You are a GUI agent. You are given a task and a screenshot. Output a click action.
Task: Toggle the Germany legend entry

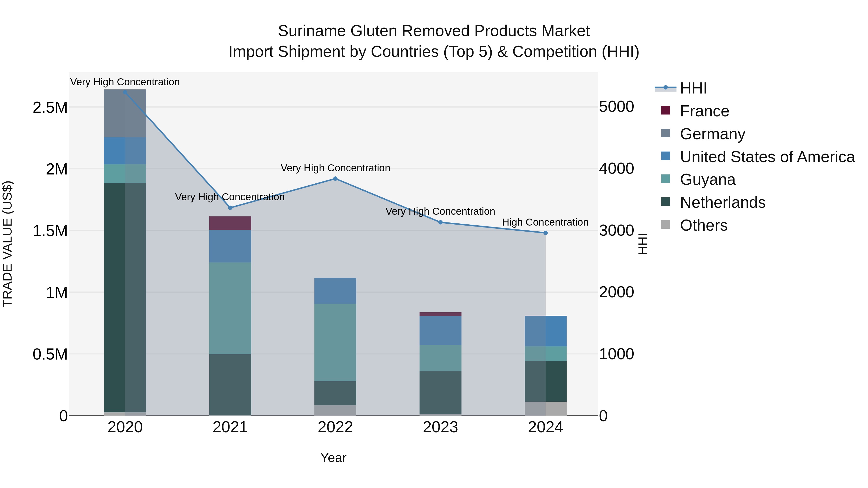click(703, 134)
